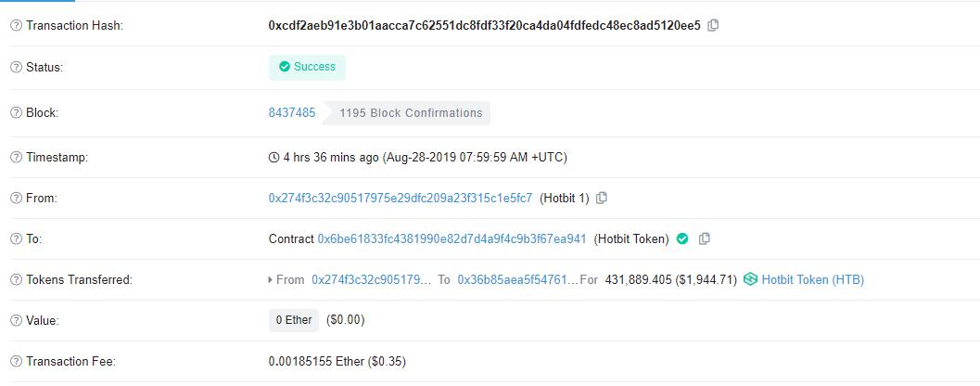The image size is (980, 386).
Task: Copy the transaction hash to clipboard
Action: [712, 26]
